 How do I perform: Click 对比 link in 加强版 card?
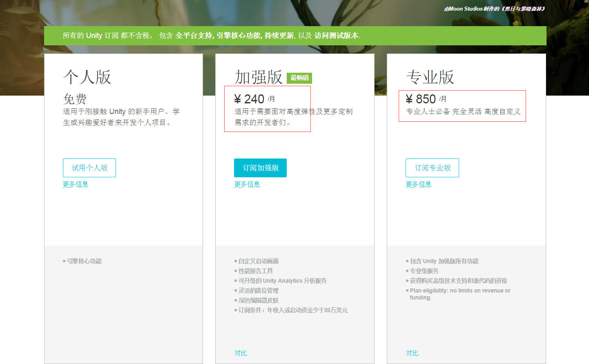(241, 353)
